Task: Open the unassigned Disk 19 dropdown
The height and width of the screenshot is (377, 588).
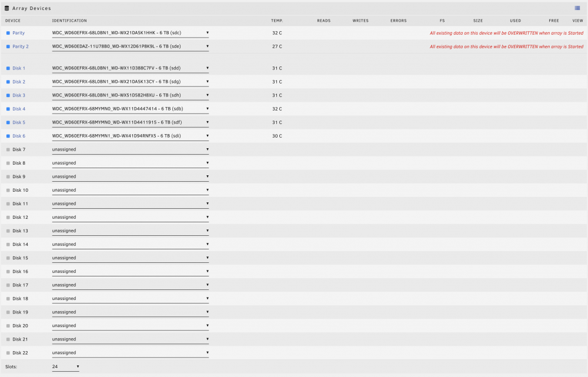Action: 130,312
